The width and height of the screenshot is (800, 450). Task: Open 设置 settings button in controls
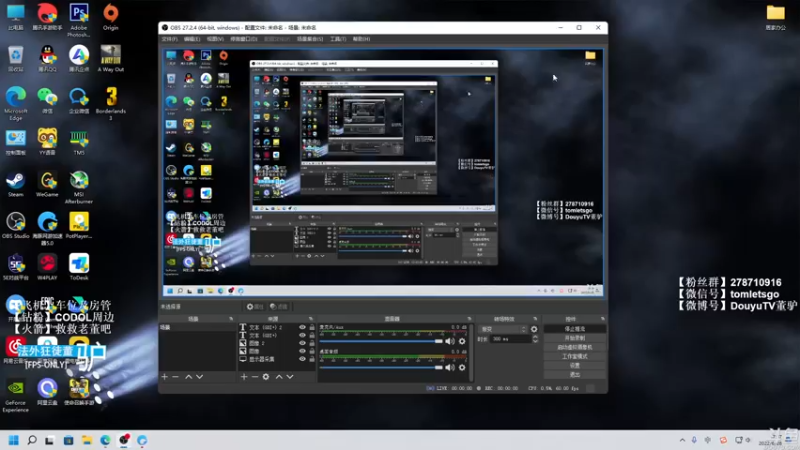click(x=574, y=366)
